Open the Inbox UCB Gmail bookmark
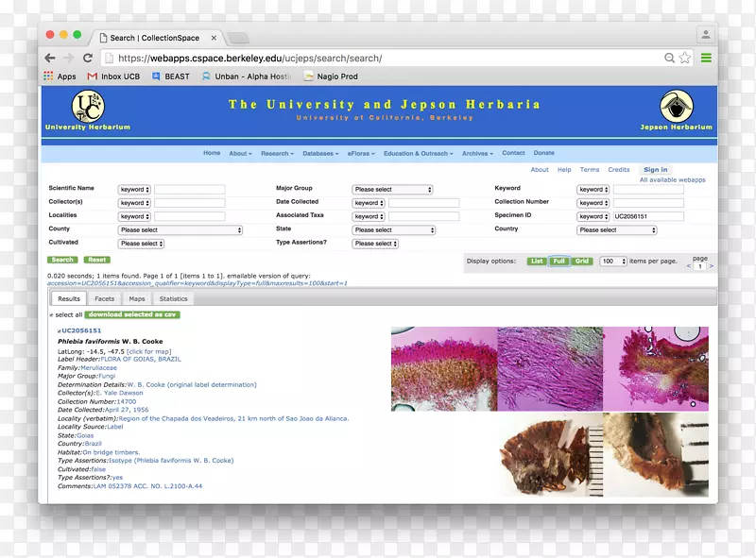This screenshot has height=558, width=756. point(112,76)
